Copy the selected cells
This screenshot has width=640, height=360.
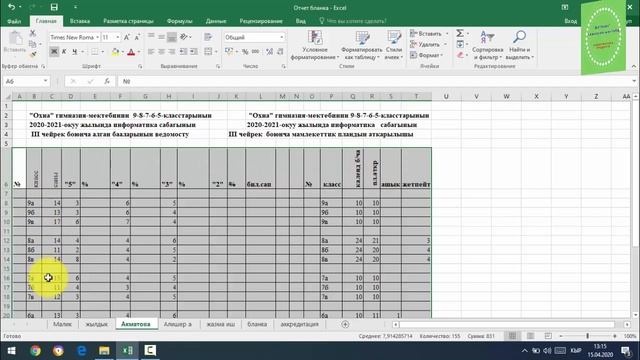click(x=33, y=44)
